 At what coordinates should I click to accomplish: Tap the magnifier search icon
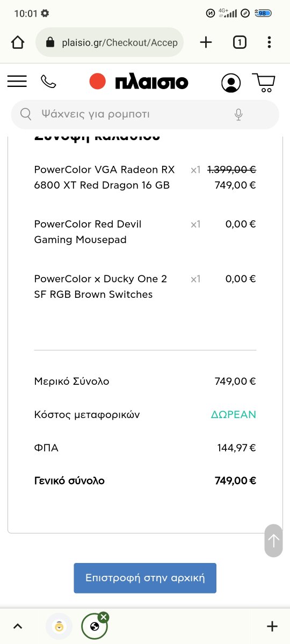tap(25, 114)
